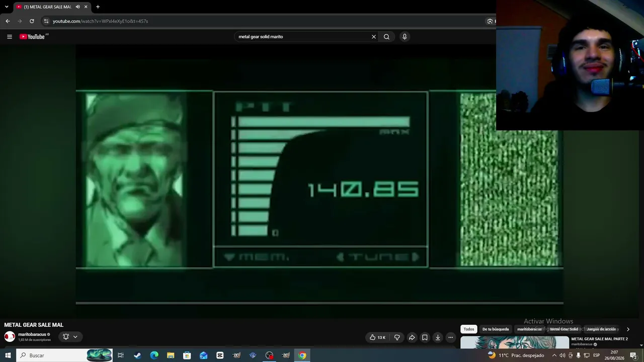Switch to the METAL GEAR SALE MAL tab

(x=48, y=7)
